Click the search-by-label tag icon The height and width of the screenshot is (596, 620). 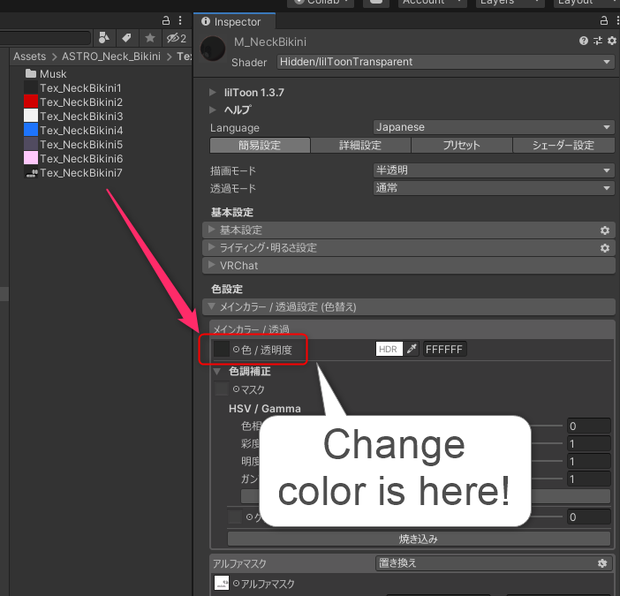click(127, 38)
